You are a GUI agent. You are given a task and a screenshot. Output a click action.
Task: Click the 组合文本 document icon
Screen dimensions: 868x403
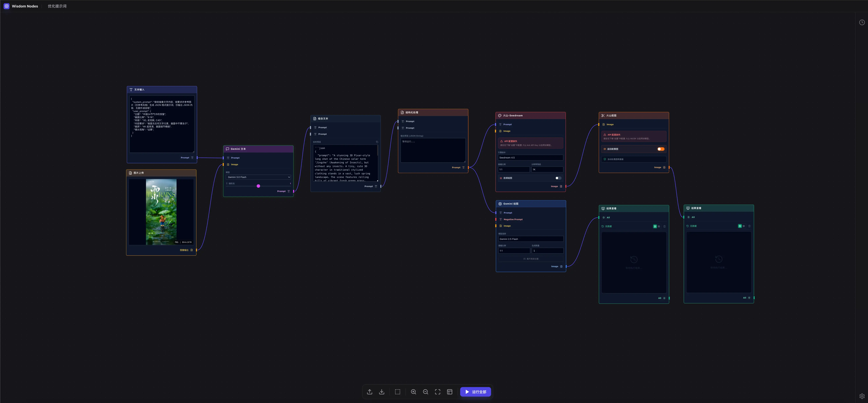point(315,119)
